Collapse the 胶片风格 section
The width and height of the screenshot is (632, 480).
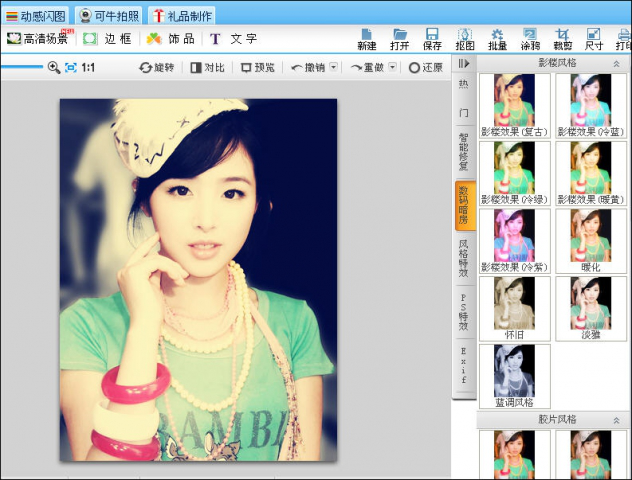coord(616,420)
